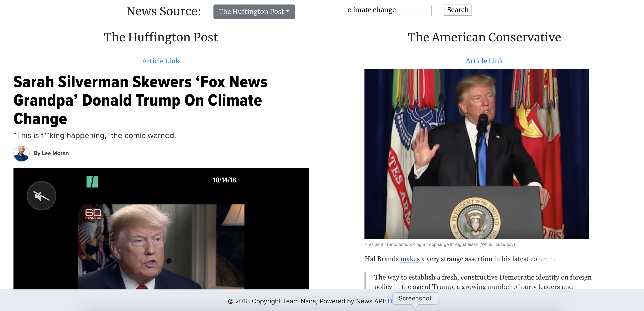Click The American Conservative column heading

coord(484,37)
